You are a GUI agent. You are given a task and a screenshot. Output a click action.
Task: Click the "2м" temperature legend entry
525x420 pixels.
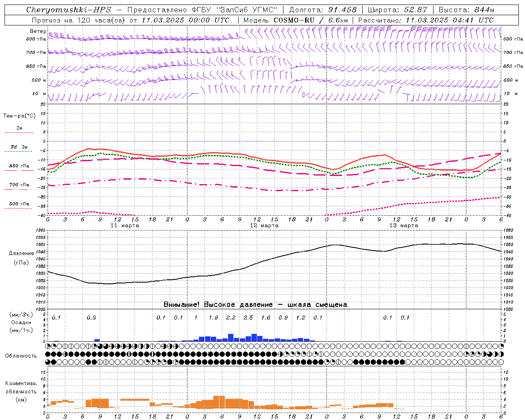point(19,128)
